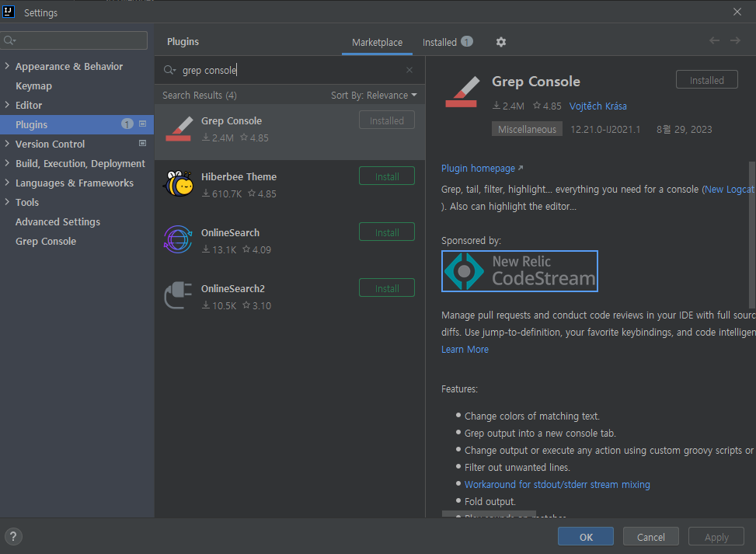Expand the Editor settings section
This screenshot has height=554, width=756.
(7, 105)
